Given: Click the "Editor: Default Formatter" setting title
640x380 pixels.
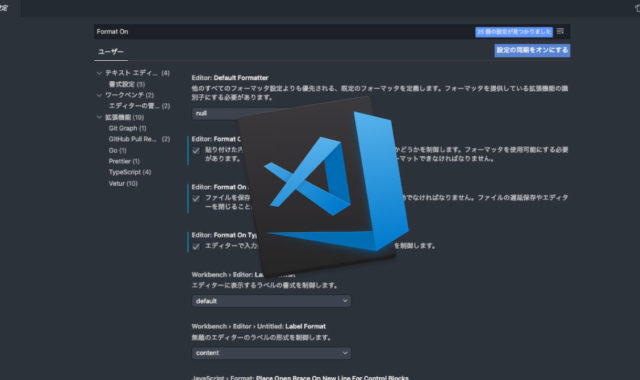Looking at the screenshot, I should 230,78.
